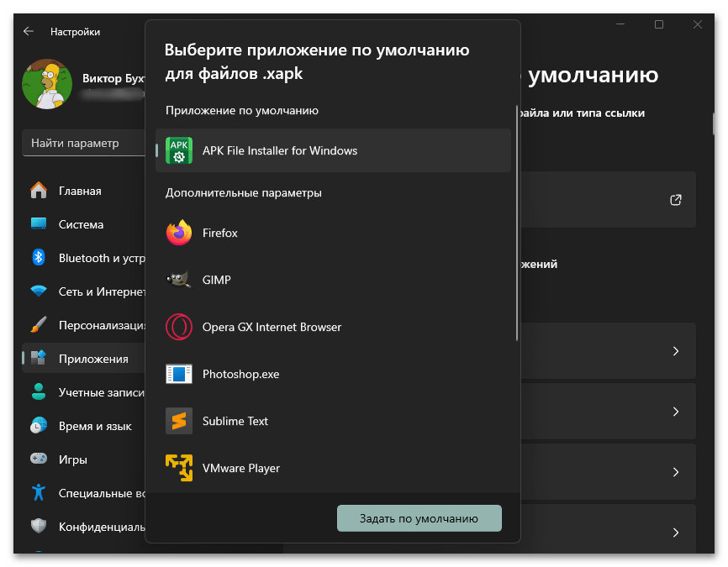This screenshot has height=567, width=728.
Task: Click the Найти параметр search field
Action: tap(83, 143)
